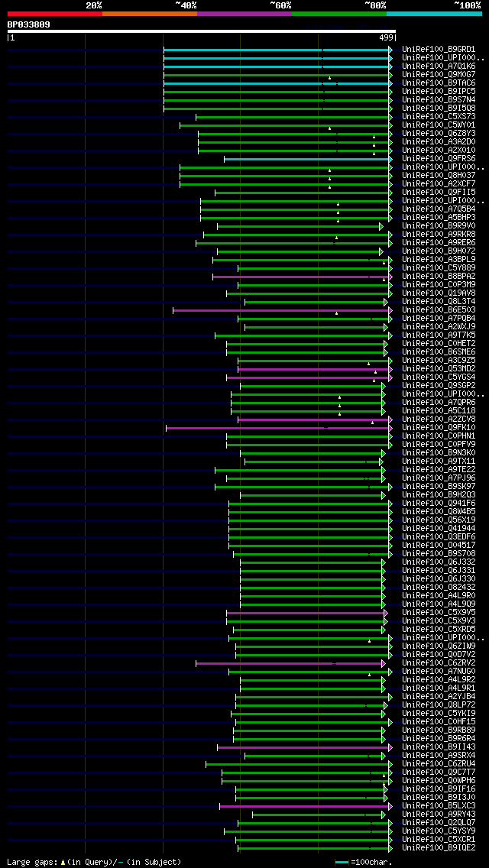
Task: Click the yellow gap marker under the Q9M0G7 bar
Action: pos(329,78)
